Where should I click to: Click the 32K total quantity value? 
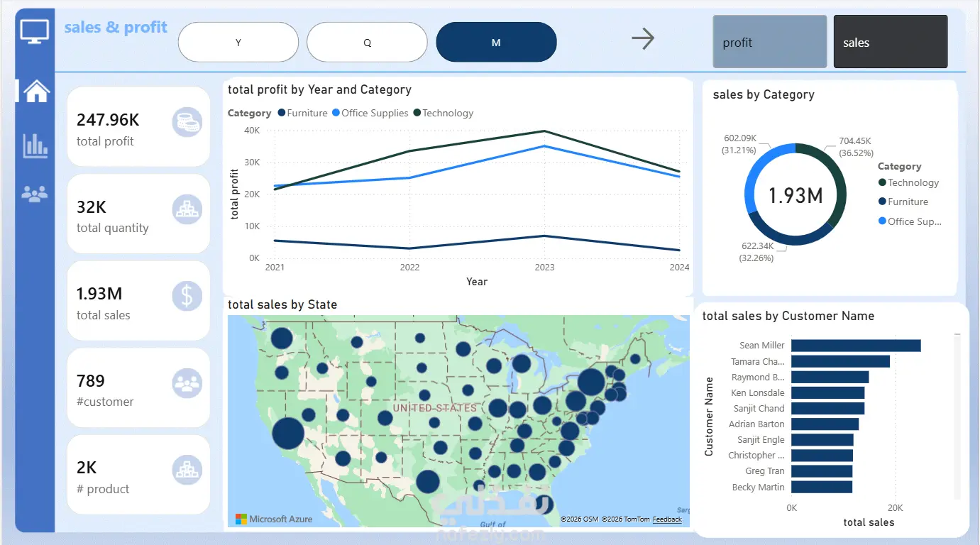92,207
